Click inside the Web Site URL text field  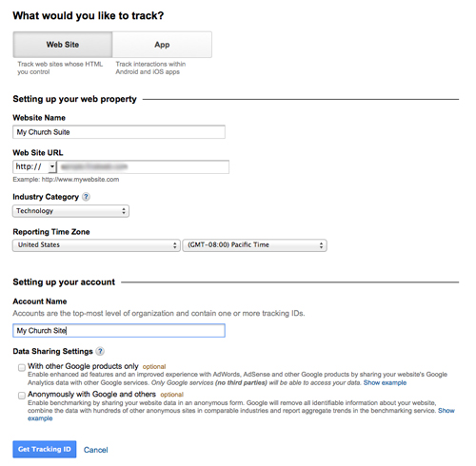coord(143,166)
